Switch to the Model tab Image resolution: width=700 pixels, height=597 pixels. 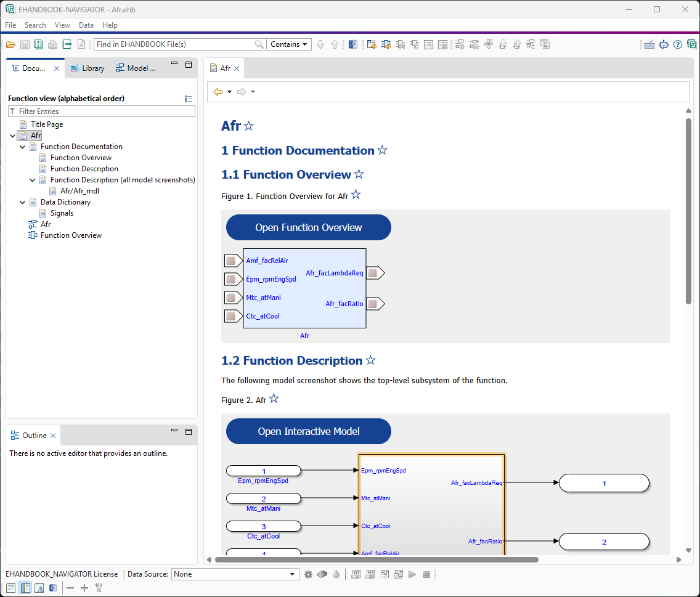coord(136,68)
